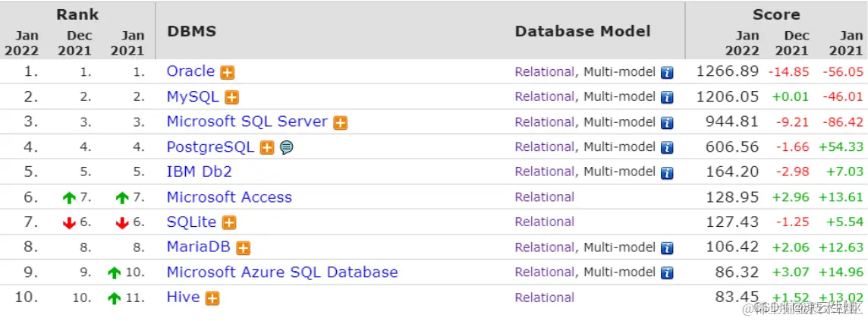The height and width of the screenshot is (321, 868).
Task: Click the info icon in Oracle's row
Action: tap(667, 73)
